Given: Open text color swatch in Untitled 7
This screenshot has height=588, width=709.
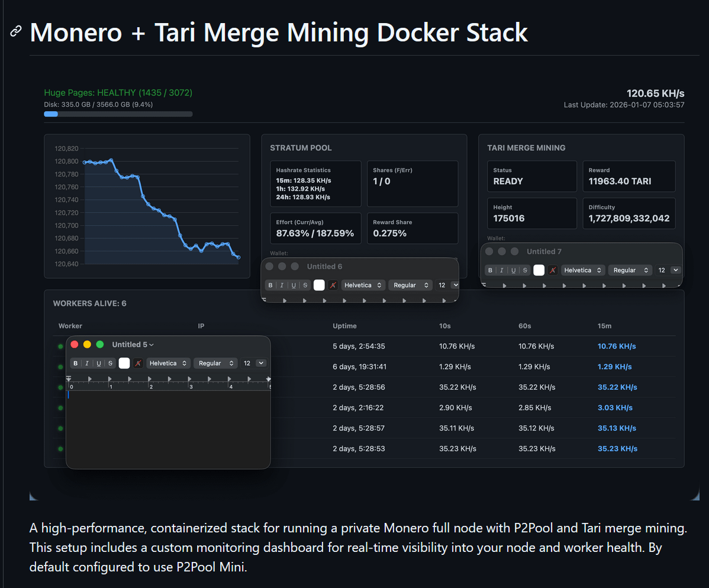Looking at the screenshot, I should click(x=539, y=270).
